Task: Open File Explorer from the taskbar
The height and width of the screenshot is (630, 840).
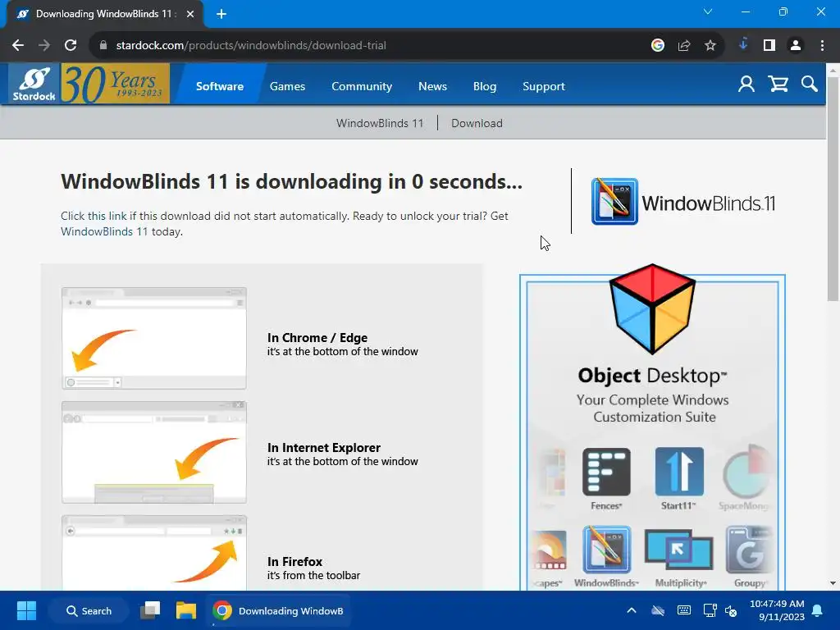Action: (186, 610)
